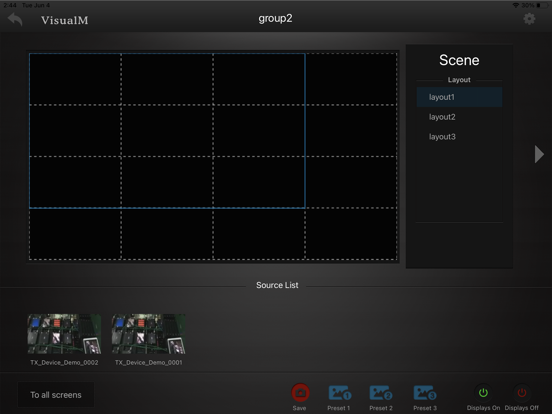Image resolution: width=552 pixels, height=414 pixels.
Task: Tap the back arrow icon
Action: pyautogui.click(x=15, y=19)
